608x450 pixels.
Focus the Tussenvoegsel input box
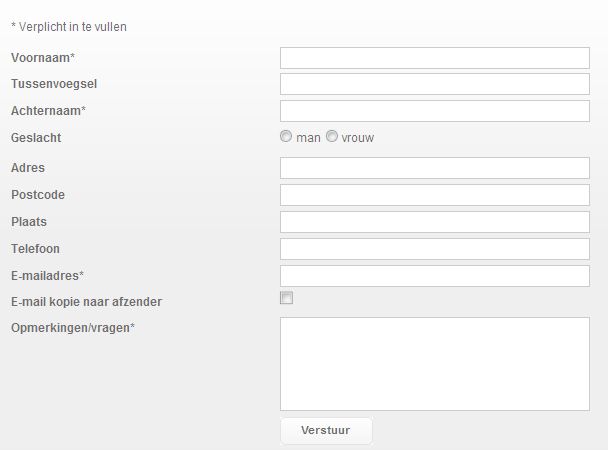435,84
